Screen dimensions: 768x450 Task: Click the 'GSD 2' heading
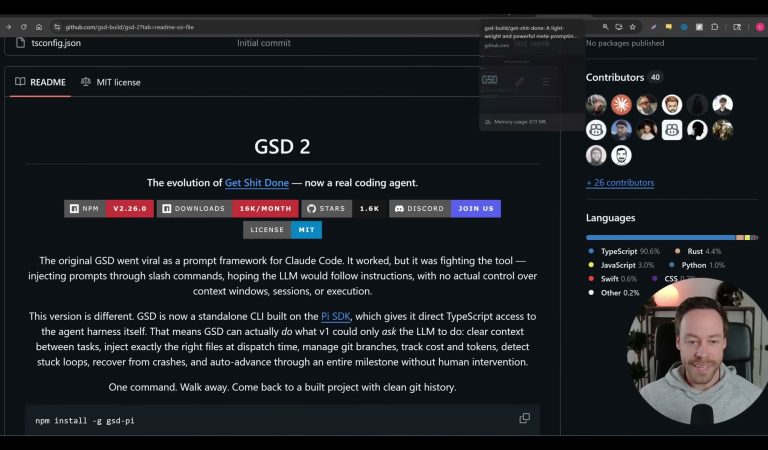(x=282, y=146)
